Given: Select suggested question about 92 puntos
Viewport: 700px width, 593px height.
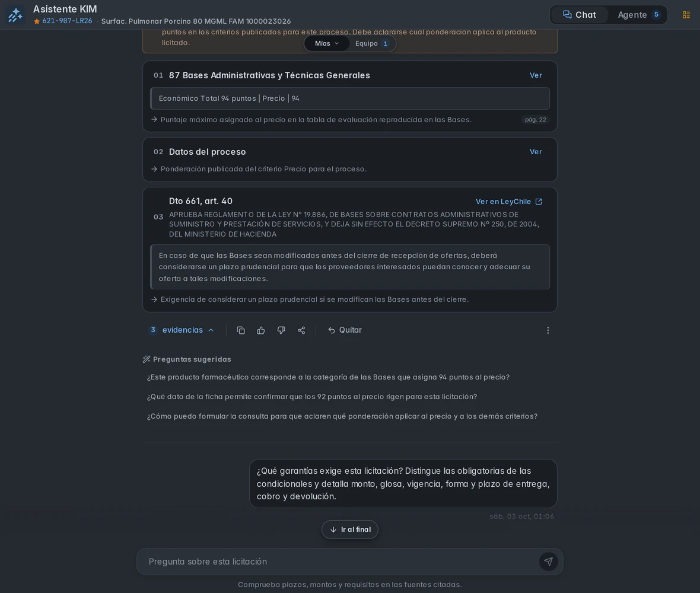Looking at the screenshot, I should pyautogui.click(x=311, y=397).
